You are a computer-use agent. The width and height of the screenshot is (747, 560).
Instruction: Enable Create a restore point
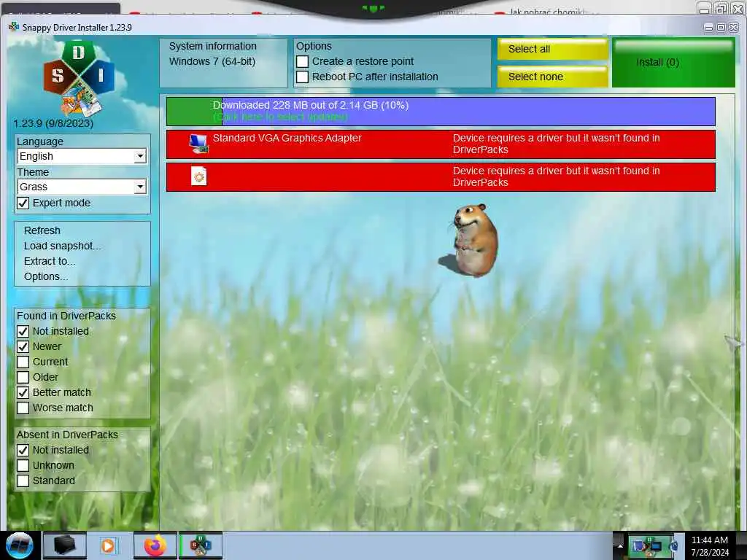coord(302,61)
